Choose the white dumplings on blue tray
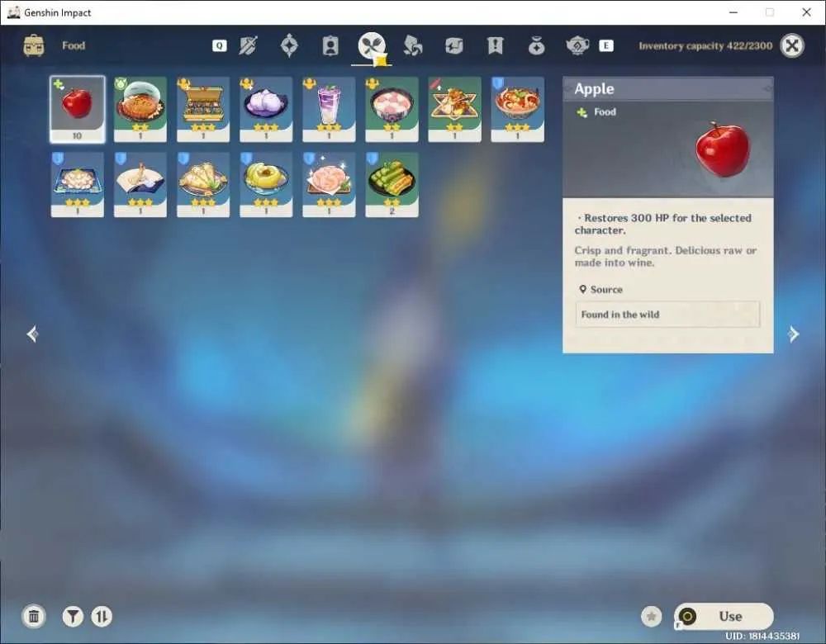The image size is (826, 644). (78, 185)
